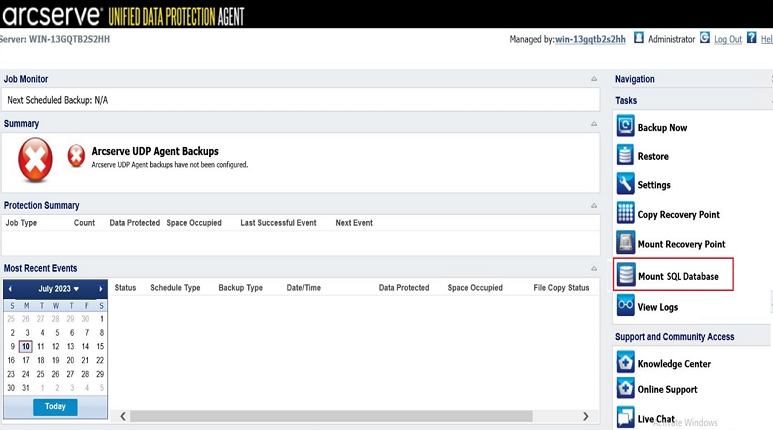The width and height of the screenshot is (773, 430).
Task: Click the Log Out icon
Action: [x=705, y=37]
